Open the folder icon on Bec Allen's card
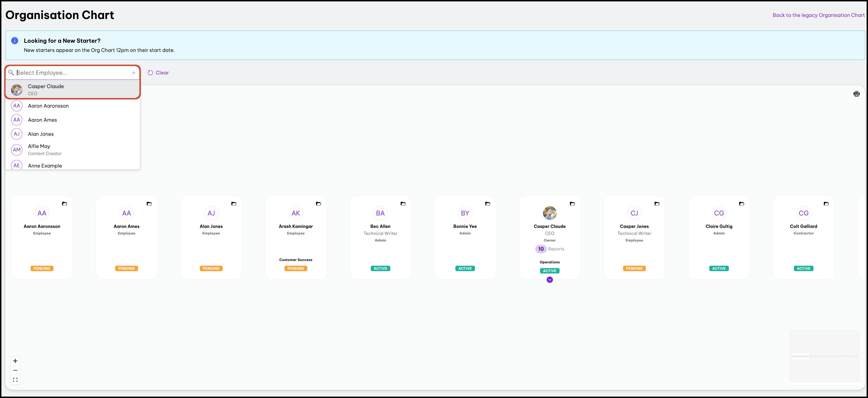This screenshot has height=398, width=868. [403, 204]
